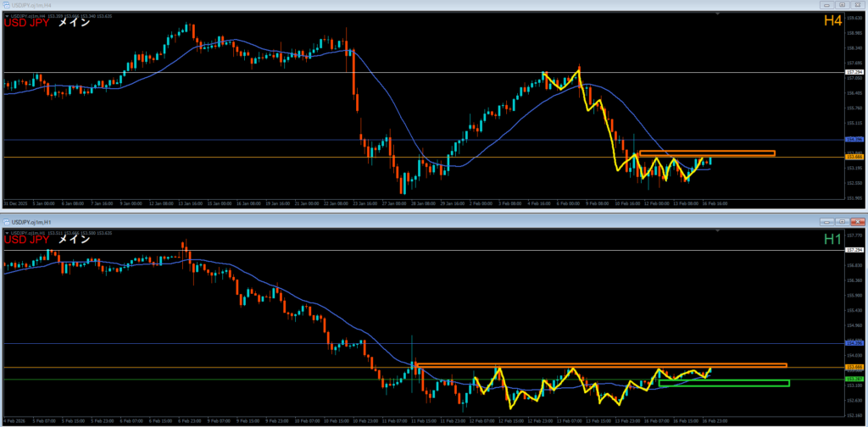Click the H1 window title bar
Viewport: 868px width, 427px height.
[x=424, y=221]
